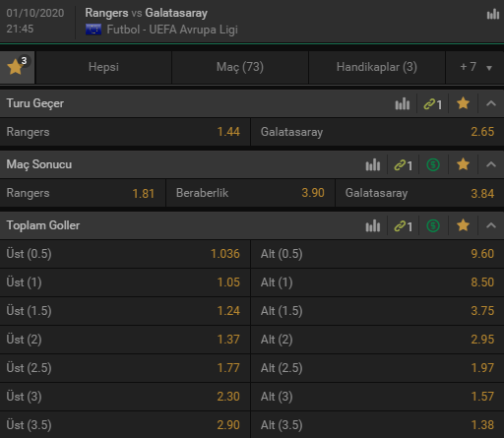
Task: Open favorites star tab with badge 3
Action: click(17, 67)
